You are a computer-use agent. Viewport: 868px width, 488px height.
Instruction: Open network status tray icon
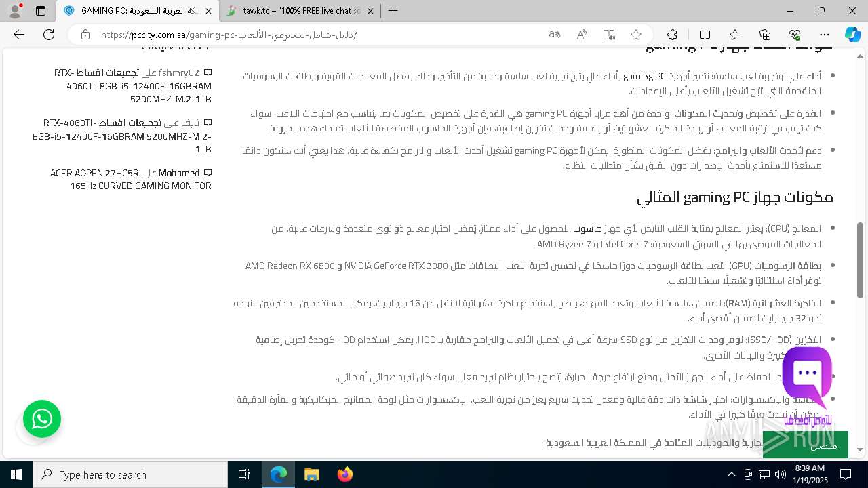coord(764,474)
